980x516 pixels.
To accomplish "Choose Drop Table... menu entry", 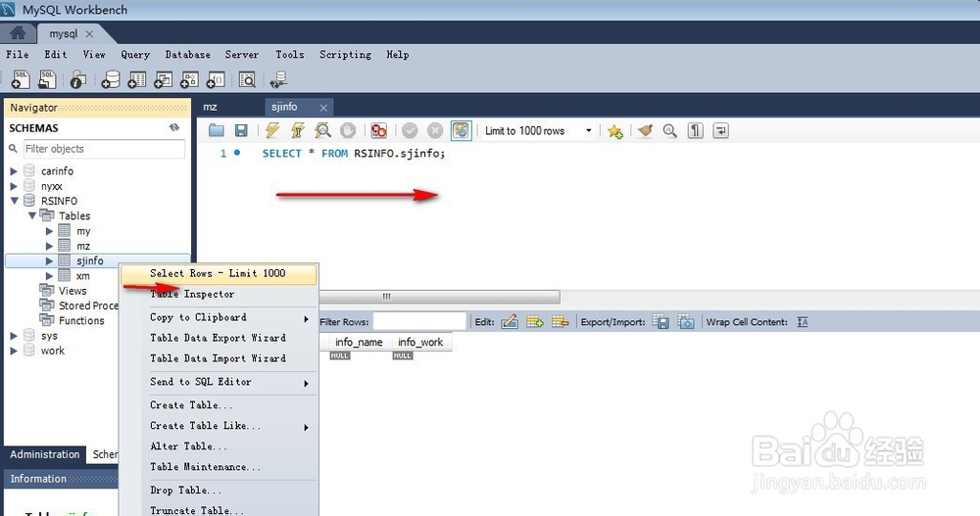I will point(219,491).
